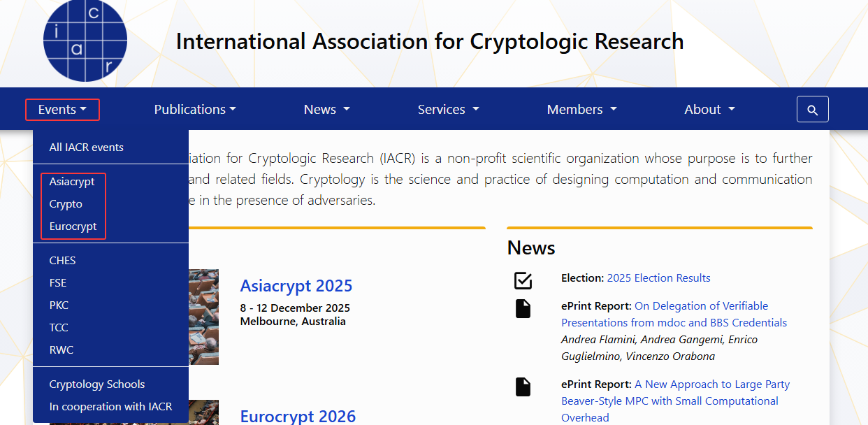Choose Eurocrypt from Events menu
868x425 pixels.
pos(110,226)
